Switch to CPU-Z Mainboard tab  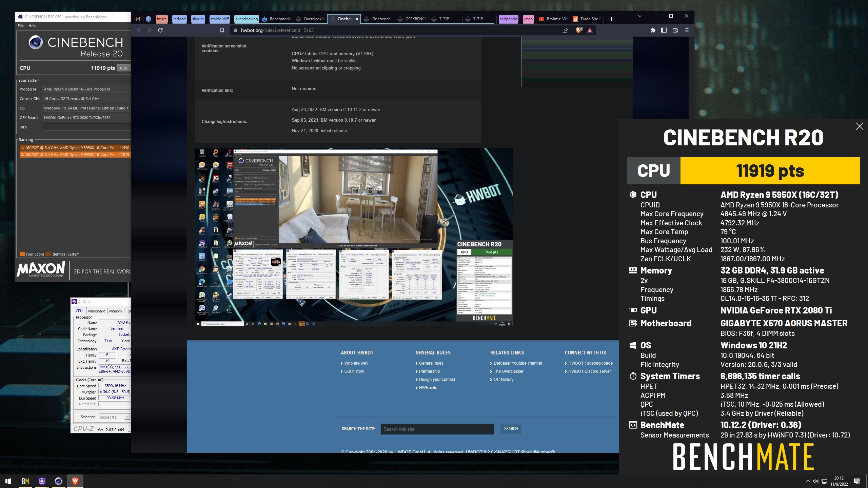point(97,311)
